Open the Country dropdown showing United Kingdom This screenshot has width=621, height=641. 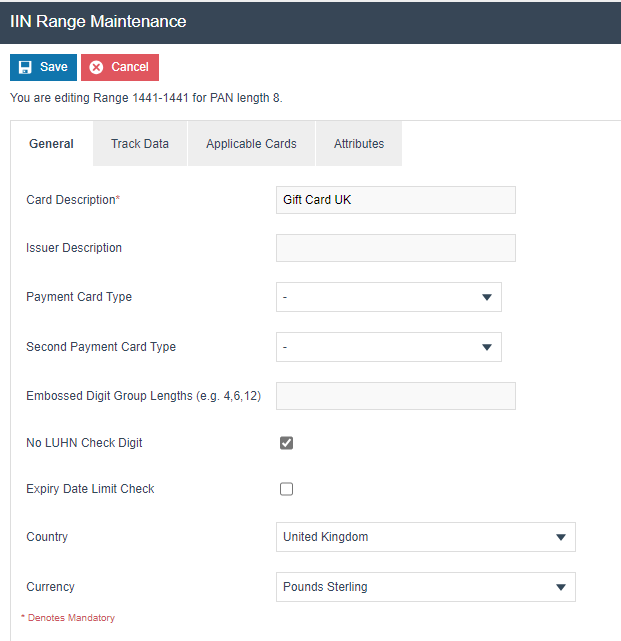point(425,537)
